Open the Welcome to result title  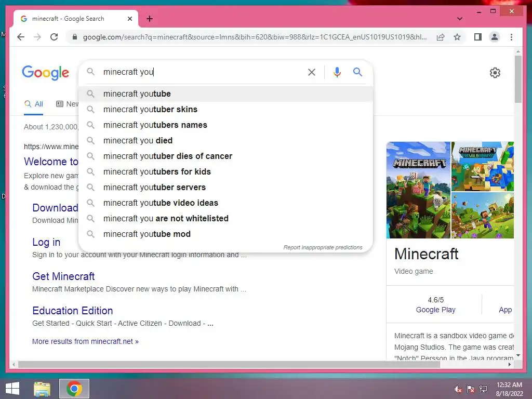(x=51, y=162)
